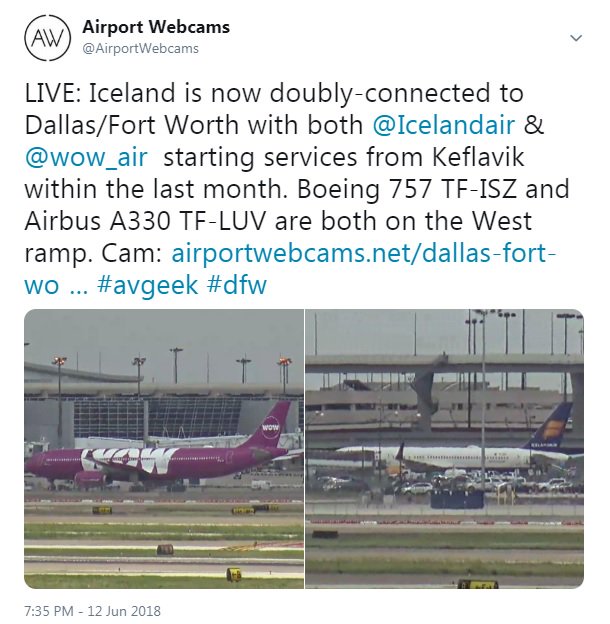
Task: Visit the @AirportWebcams handle profile
Action: pyautogui.click(x=140, y=49)
